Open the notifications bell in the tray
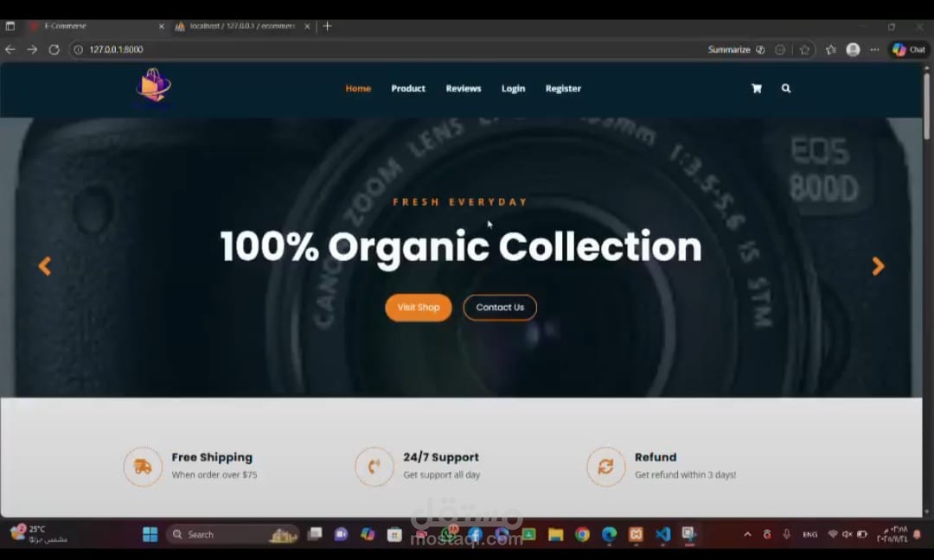934x560 pixels. [918, 534]
